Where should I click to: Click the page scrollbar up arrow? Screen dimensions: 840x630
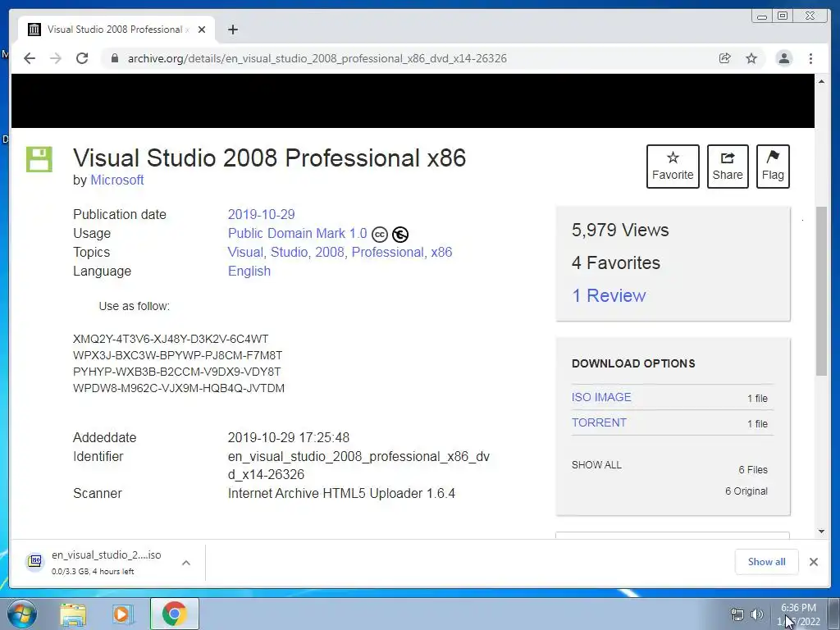[821, 81]
